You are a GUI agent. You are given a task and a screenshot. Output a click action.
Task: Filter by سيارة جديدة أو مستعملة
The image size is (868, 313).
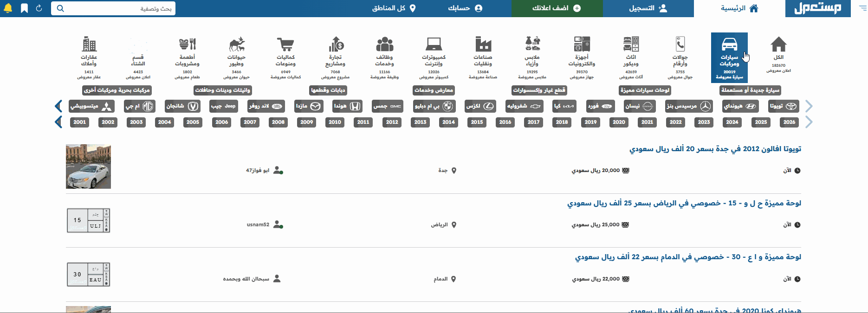[x=750, y=90]
